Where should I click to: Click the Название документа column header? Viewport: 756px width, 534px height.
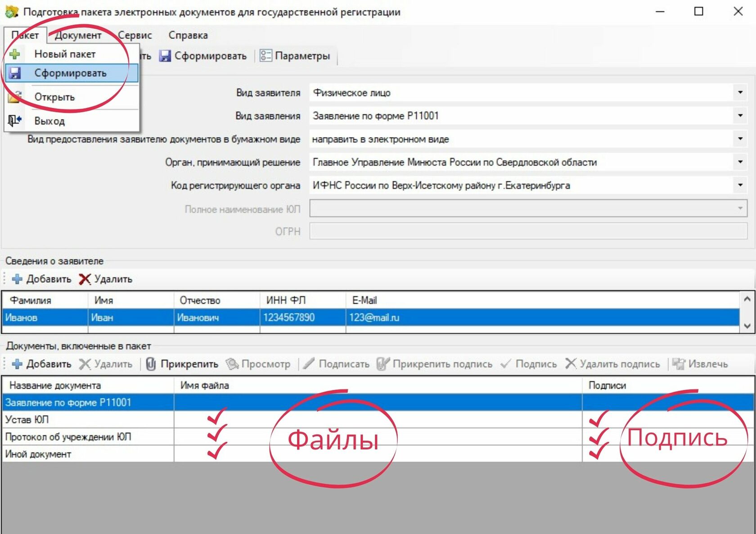[x=88, y=386]
